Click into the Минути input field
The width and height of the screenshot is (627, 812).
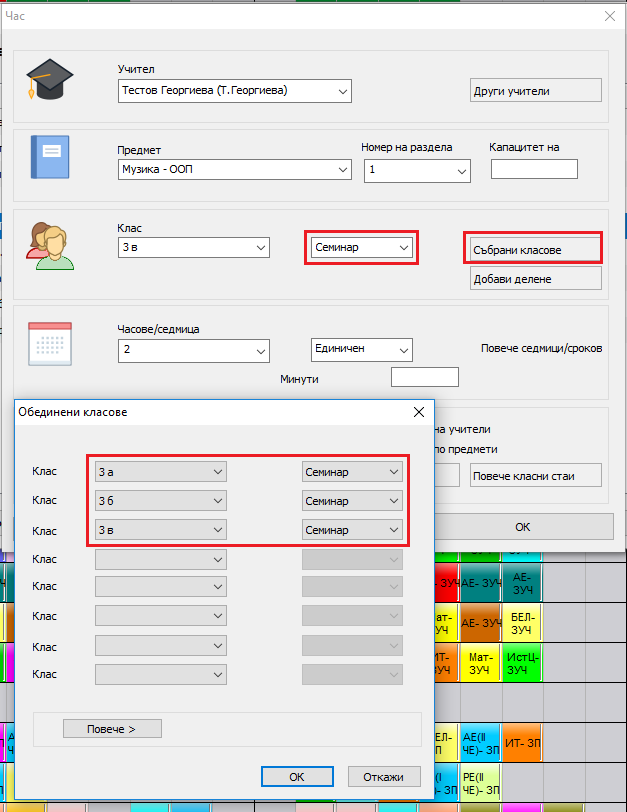424,378
